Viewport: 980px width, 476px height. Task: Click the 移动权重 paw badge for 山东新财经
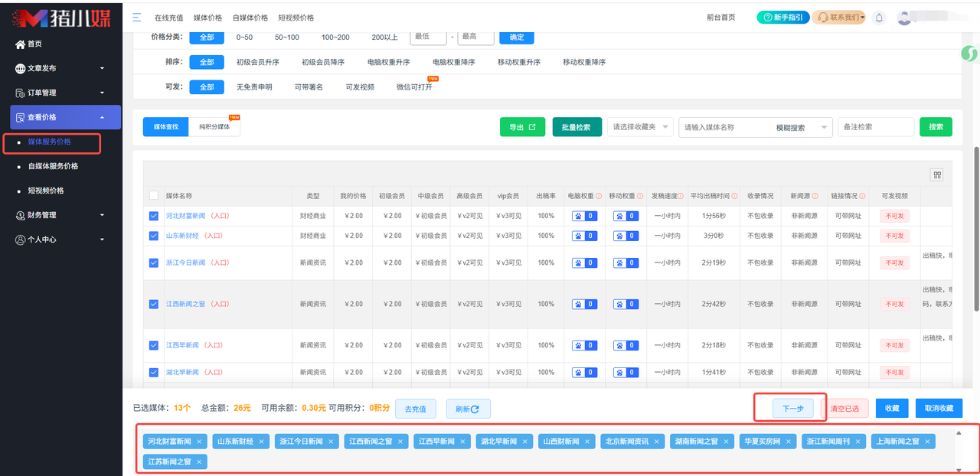[x=626, y=236]
